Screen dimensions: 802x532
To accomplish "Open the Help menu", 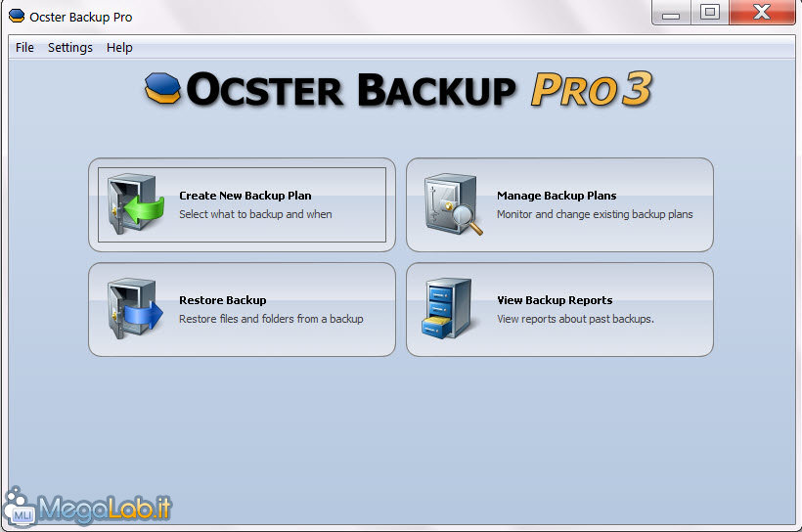I will tap(119, 48).
